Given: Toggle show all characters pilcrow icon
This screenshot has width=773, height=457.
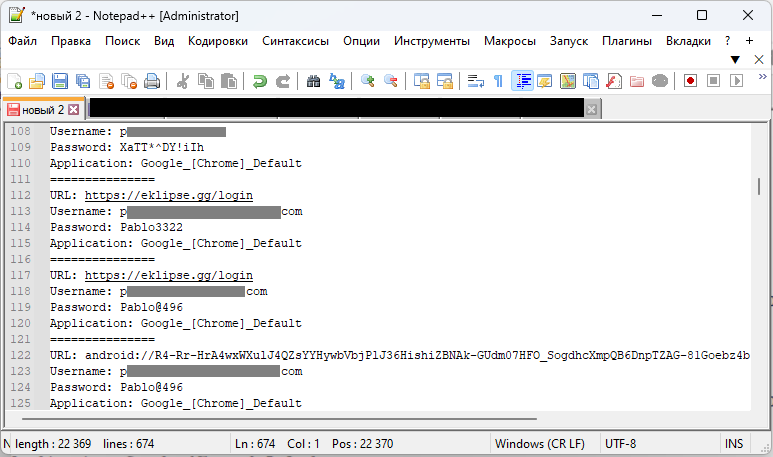Looking at the screenshot, I should click(x=498, y=81).
